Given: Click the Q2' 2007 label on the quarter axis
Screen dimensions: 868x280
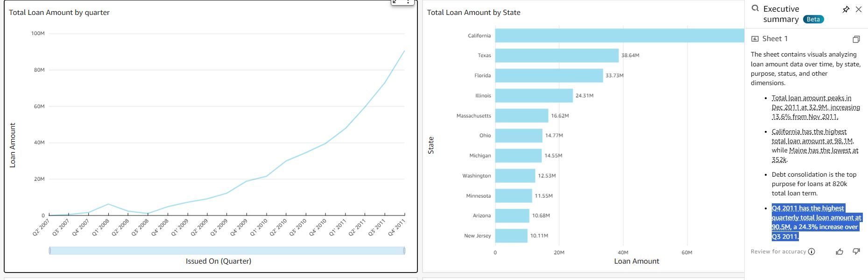Looking at the screenshot, I should pos(41,227).
